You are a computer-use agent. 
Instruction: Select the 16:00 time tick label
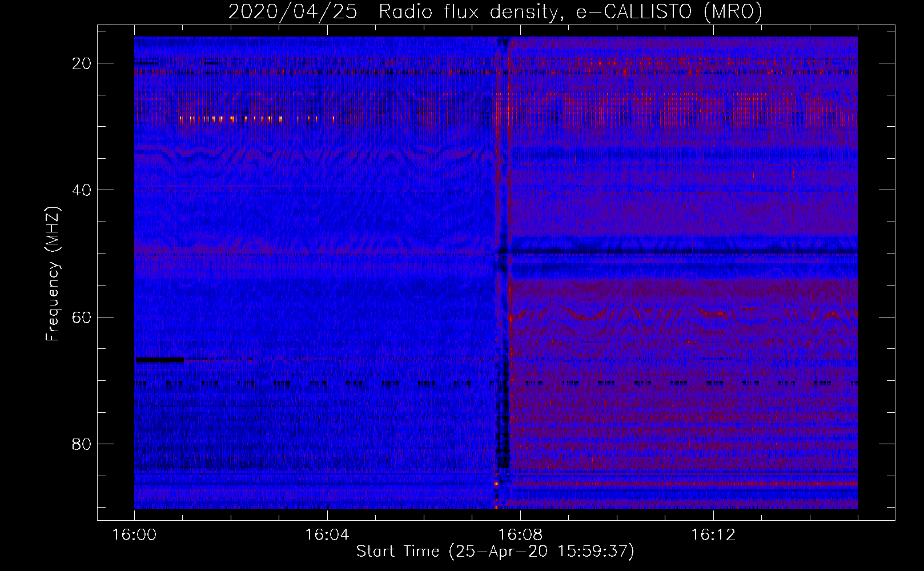[134, 535]
